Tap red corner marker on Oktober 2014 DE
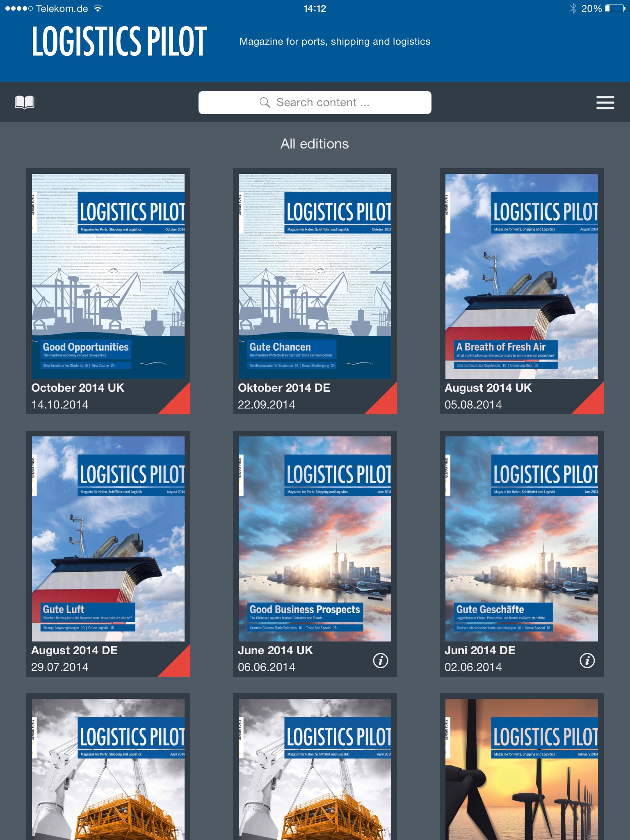Screen dimensions: 630x840 click(x=386, y=403)
